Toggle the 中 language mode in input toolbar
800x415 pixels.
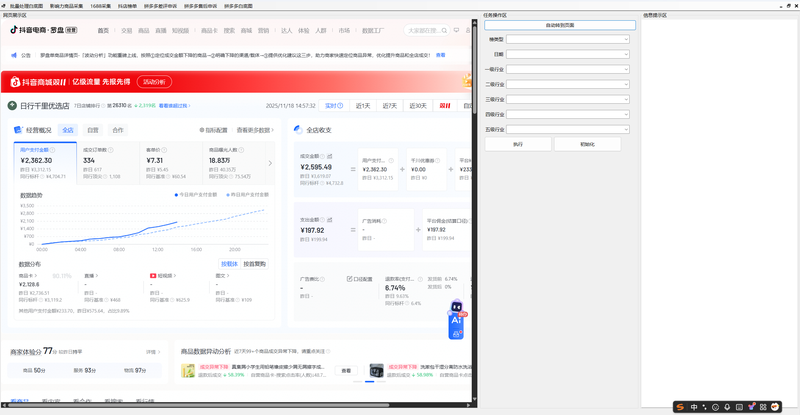coord(694,407)
